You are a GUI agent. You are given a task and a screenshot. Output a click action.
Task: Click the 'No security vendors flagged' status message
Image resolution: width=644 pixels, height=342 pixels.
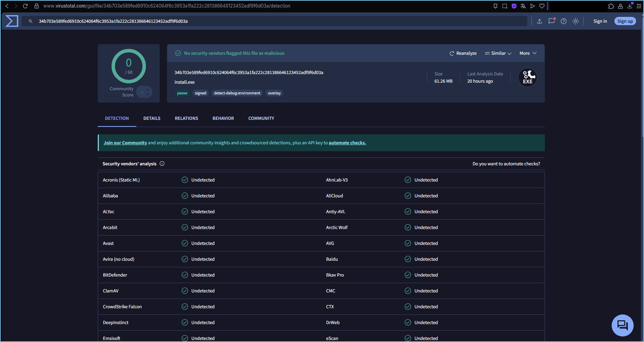click(234, 53)
